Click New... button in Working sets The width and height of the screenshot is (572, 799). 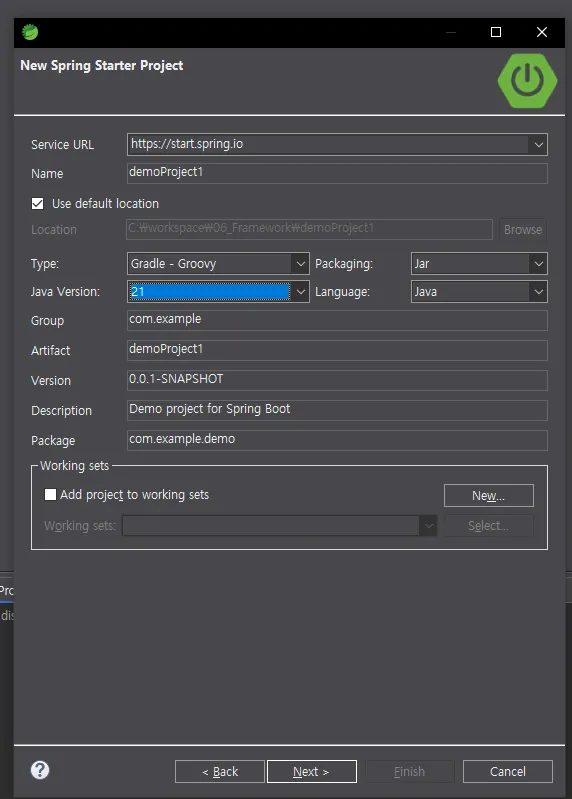click(488, 495)
